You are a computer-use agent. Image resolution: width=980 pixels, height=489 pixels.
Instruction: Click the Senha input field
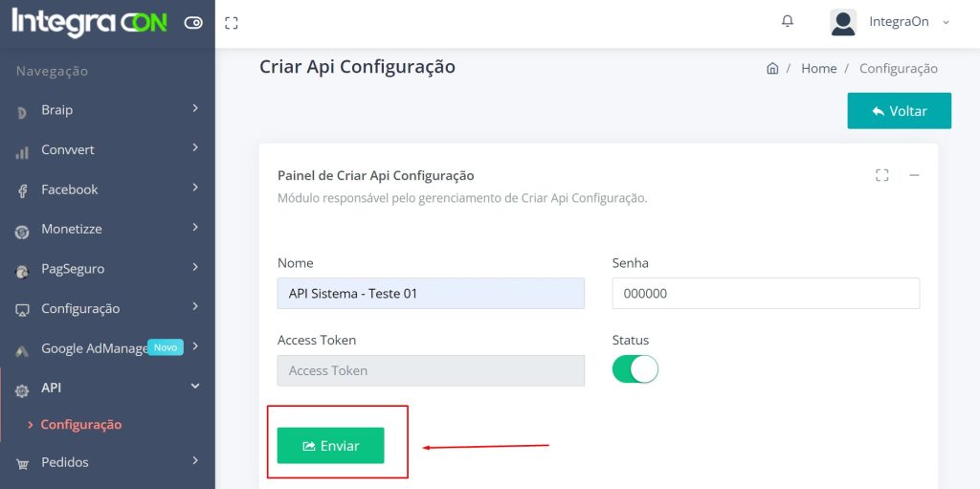(766, 294)
